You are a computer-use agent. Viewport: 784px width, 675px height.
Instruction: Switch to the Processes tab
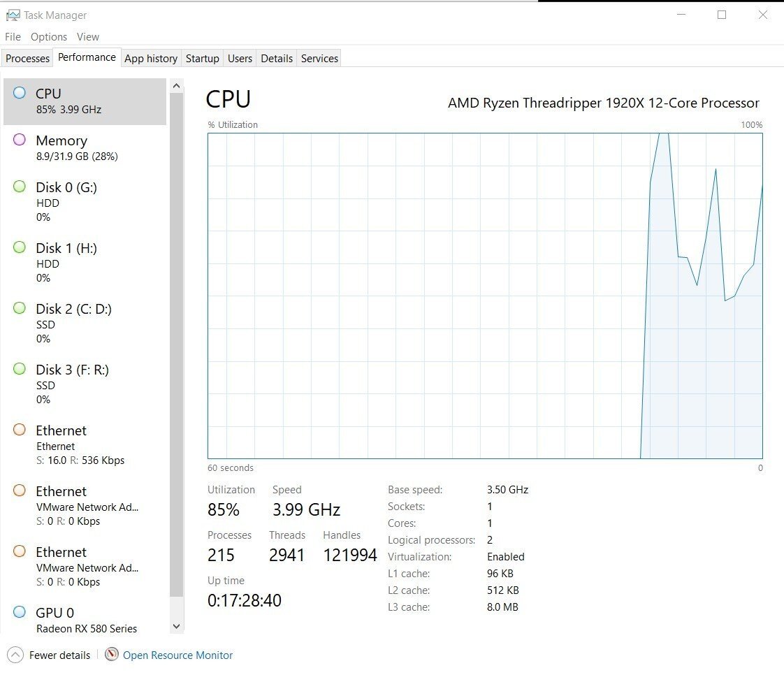click(27, 59)
